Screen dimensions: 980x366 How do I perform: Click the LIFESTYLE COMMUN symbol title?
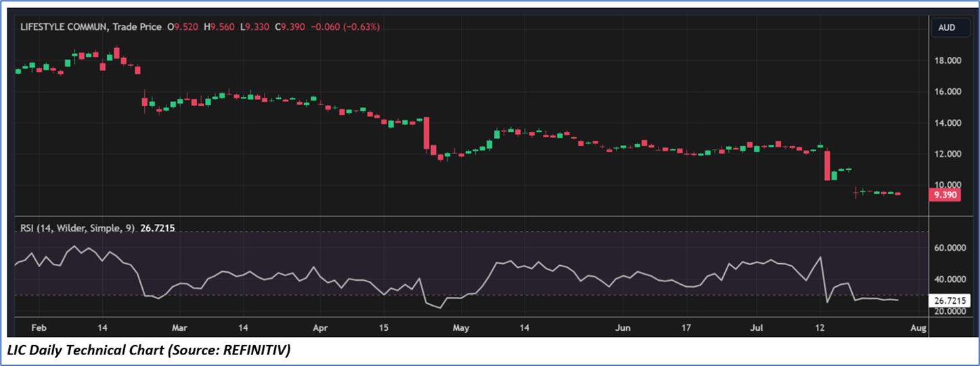click(65, 27)
